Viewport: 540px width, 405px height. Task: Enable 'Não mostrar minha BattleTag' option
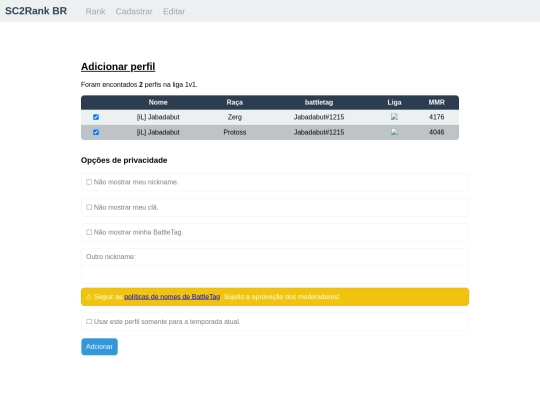click(89, 232)
